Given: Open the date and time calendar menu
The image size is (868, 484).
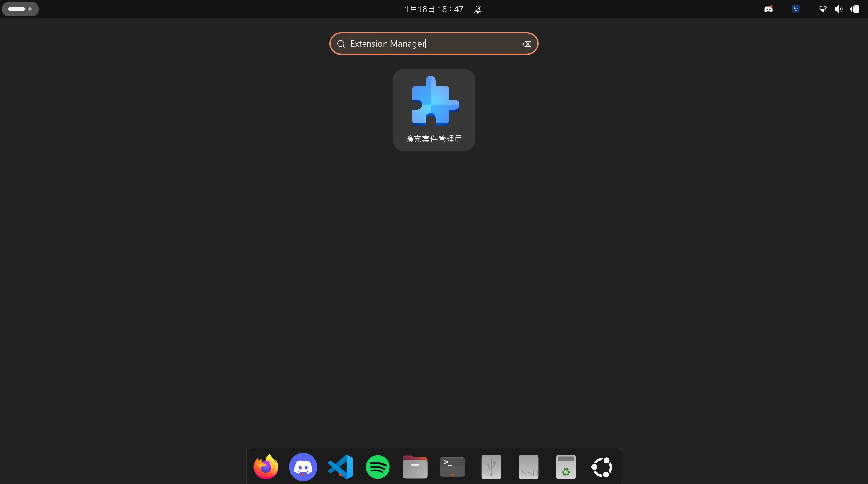Looking at the screenshot, I should click(x=434, y=9).
